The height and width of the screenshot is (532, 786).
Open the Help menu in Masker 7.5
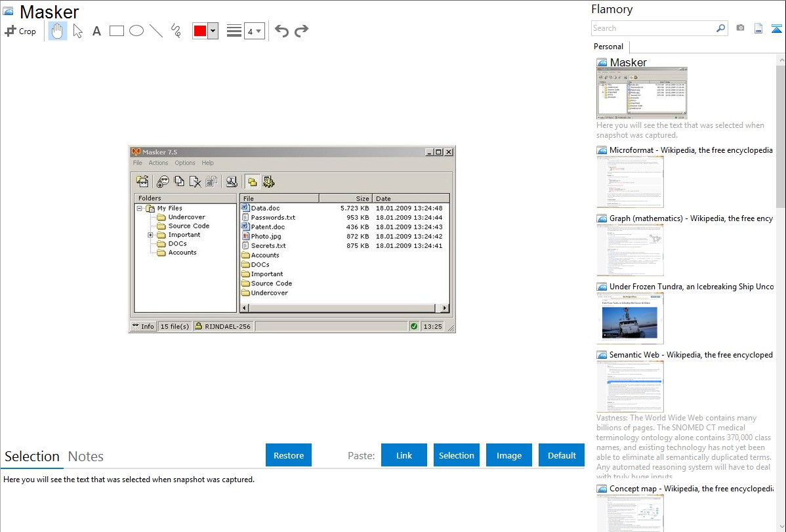207,163
